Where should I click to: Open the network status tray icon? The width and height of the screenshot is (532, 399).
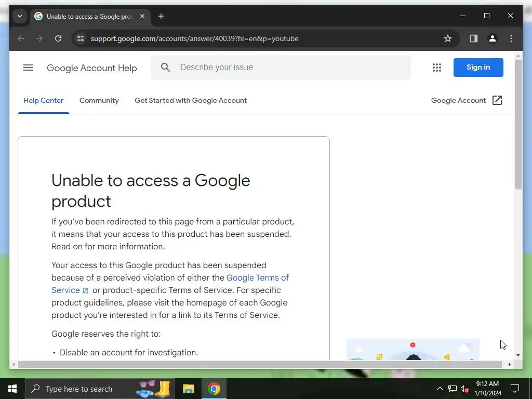click(453, 389)
